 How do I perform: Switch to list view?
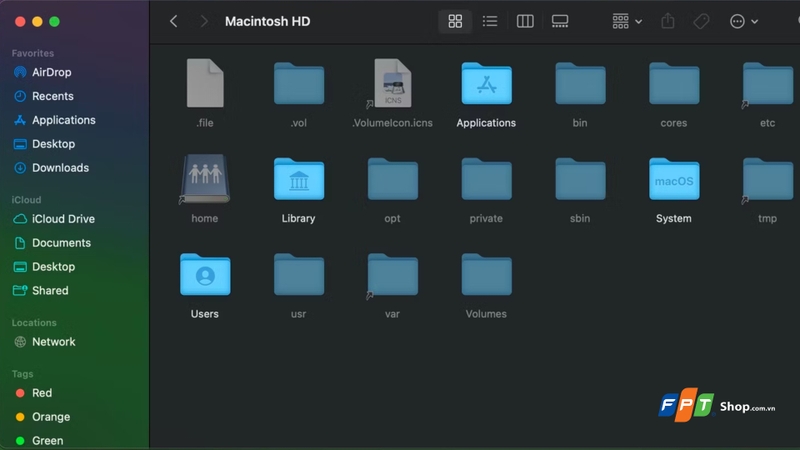tap(490, 21)
